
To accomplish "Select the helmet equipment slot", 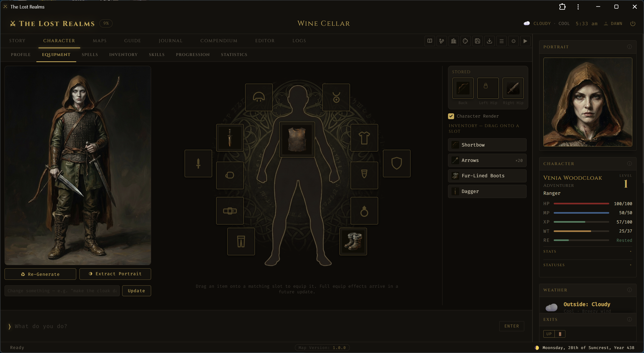I will pos(259,97).
